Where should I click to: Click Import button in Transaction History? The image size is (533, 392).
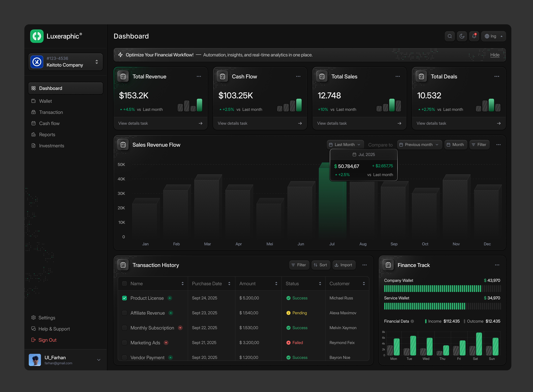tap(344, 265)
